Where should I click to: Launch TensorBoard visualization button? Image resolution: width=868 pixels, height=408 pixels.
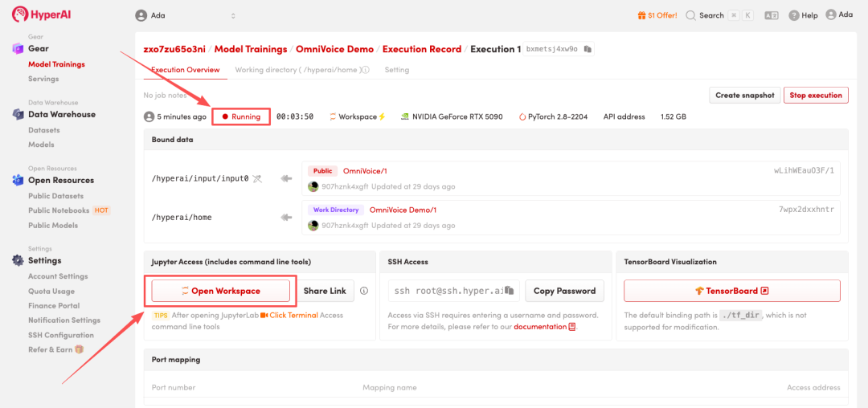coord(732,291)
